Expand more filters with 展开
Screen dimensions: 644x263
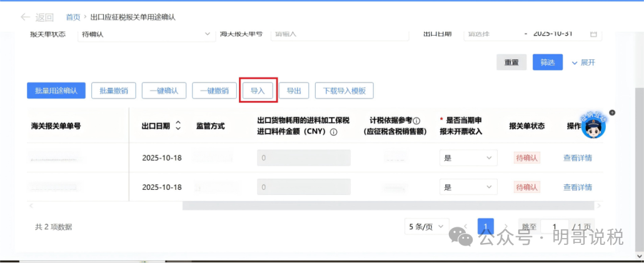click(583, 62)
